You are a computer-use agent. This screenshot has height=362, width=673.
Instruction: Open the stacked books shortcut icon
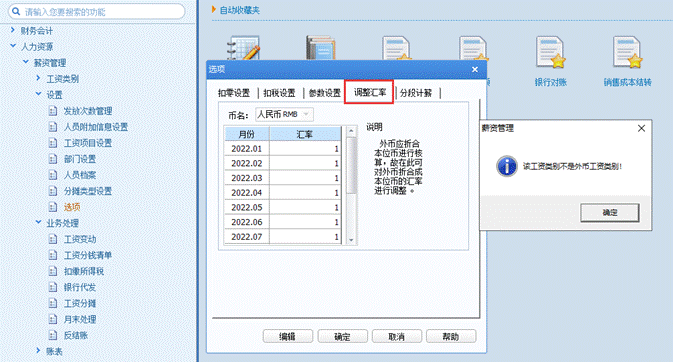click(x=321, y=48)
